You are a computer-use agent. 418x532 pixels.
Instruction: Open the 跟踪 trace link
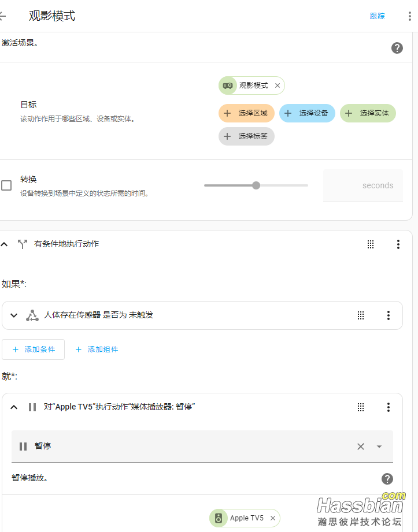click(x=377, y=16)
